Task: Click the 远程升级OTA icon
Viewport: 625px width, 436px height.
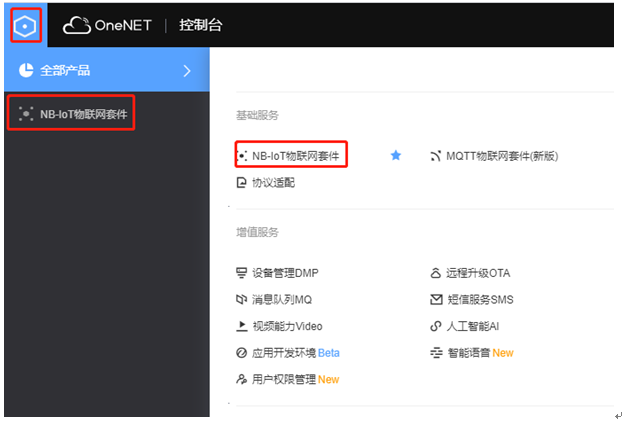Action: pyautogui.click(x=436, y=273)
